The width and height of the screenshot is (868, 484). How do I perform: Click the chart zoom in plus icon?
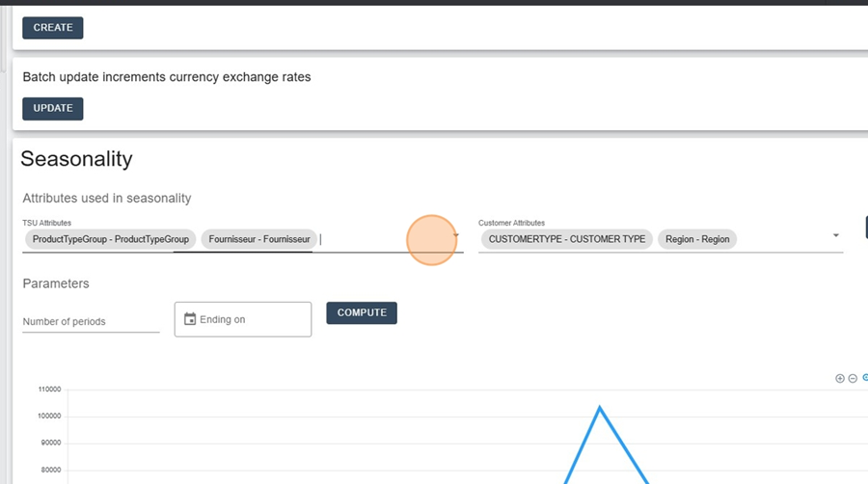(840, 378)
